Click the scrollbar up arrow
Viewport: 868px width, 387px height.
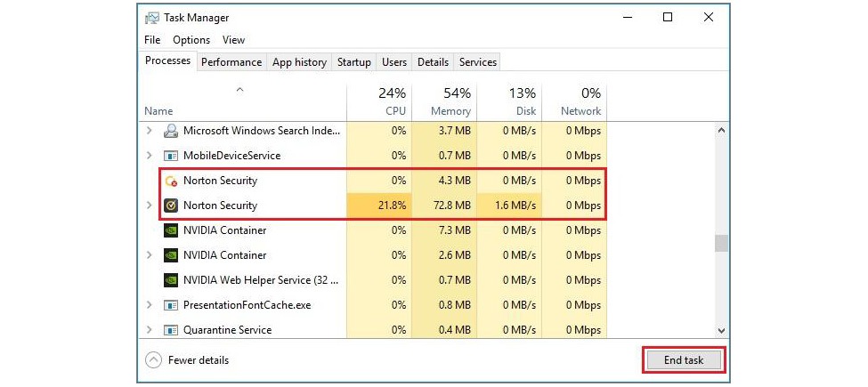coord(721,131)
